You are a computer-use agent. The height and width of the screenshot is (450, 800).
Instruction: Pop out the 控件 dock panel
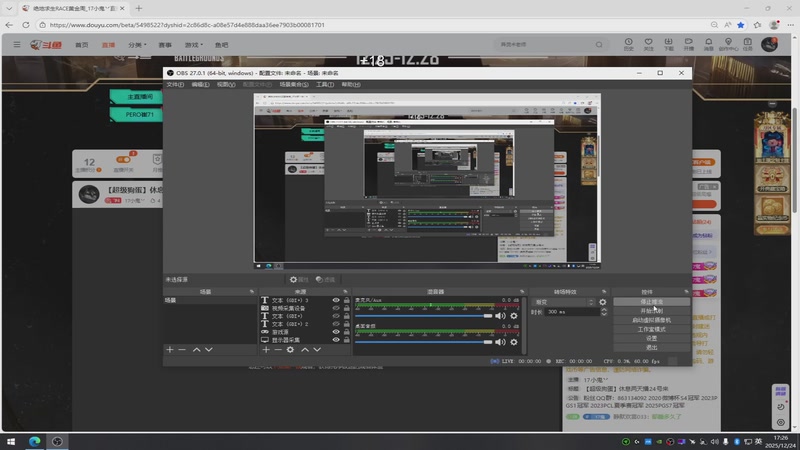(686, 292)
